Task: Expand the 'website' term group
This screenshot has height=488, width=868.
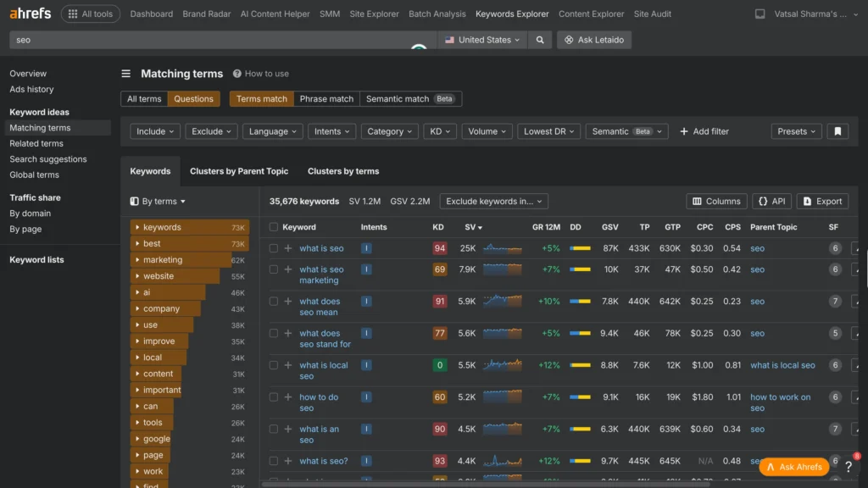Action: (x=137, y=276)
